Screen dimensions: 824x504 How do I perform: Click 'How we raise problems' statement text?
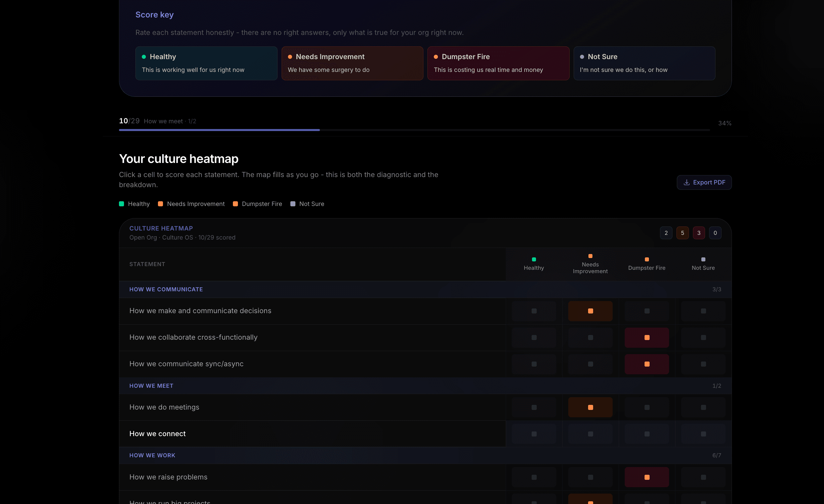pyautogui.click(x=168, y=477)
